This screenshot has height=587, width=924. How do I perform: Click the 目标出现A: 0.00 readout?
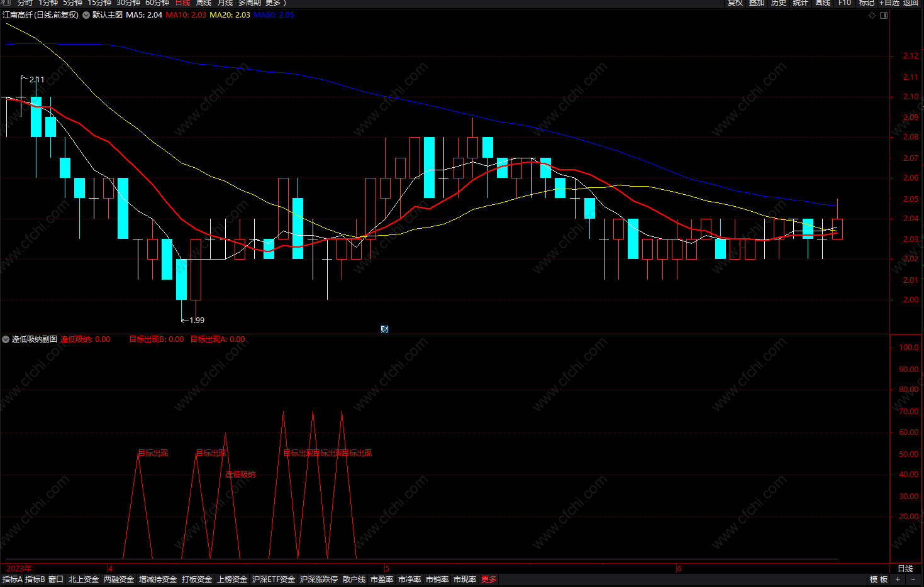[218, 339]
